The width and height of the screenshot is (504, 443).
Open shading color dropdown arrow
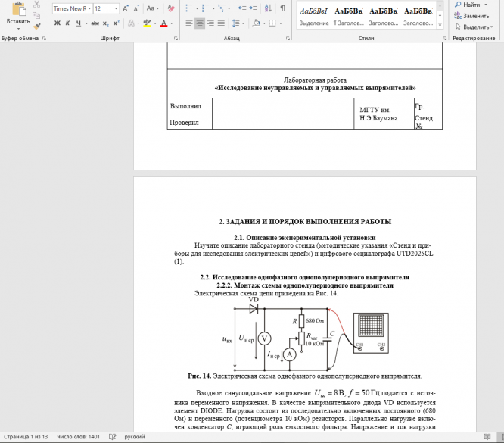click(x=264, y=23)
